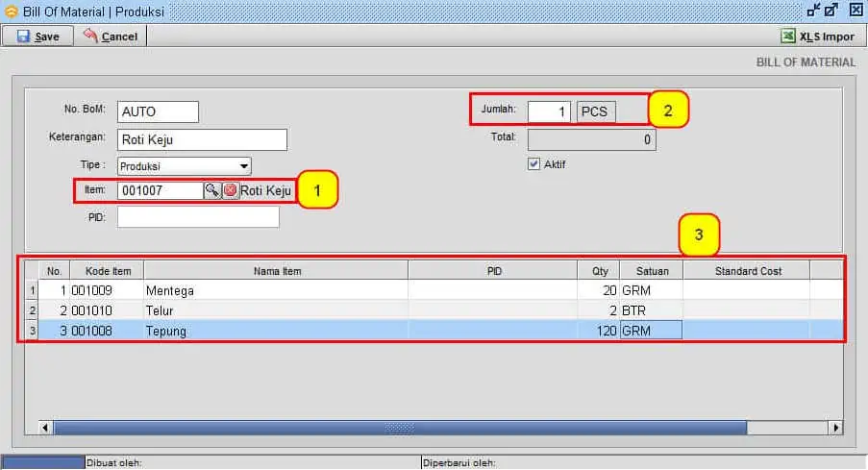Select row header 1
This screenshot has height=470, width=868.
click(32, 290)
